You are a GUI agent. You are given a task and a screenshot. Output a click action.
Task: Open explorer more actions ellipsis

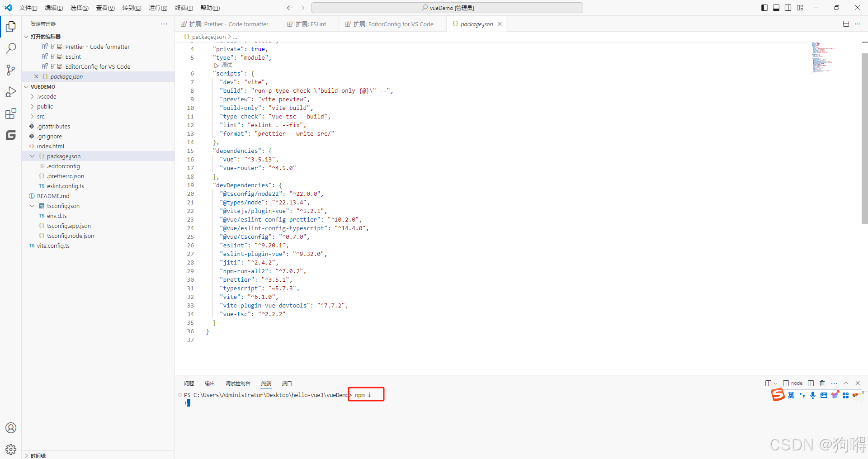coord(164,24)
